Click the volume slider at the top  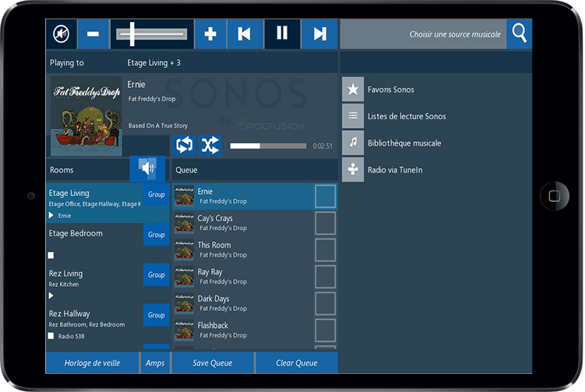point(152,34)
